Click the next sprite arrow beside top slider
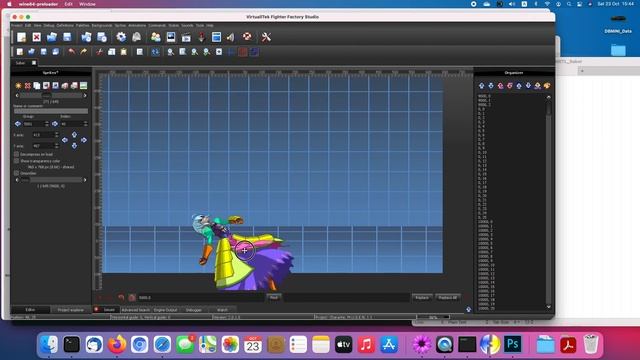 point(85,96)
